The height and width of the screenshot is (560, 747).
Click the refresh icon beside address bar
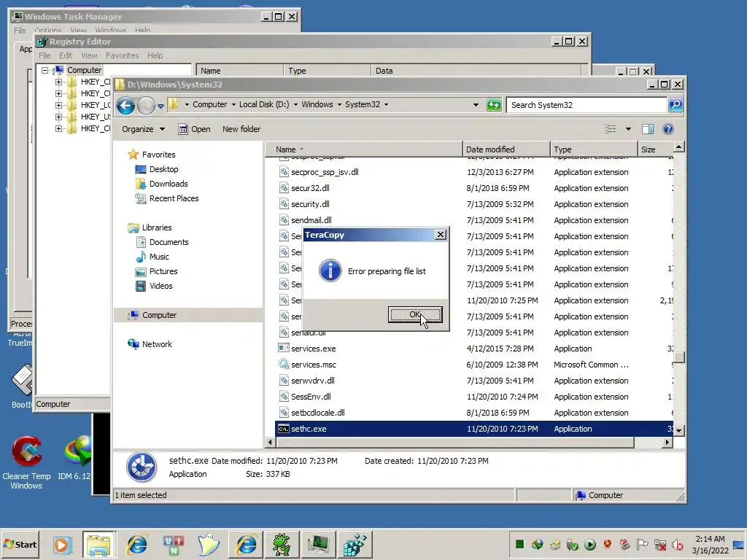[x=494, y=105]
